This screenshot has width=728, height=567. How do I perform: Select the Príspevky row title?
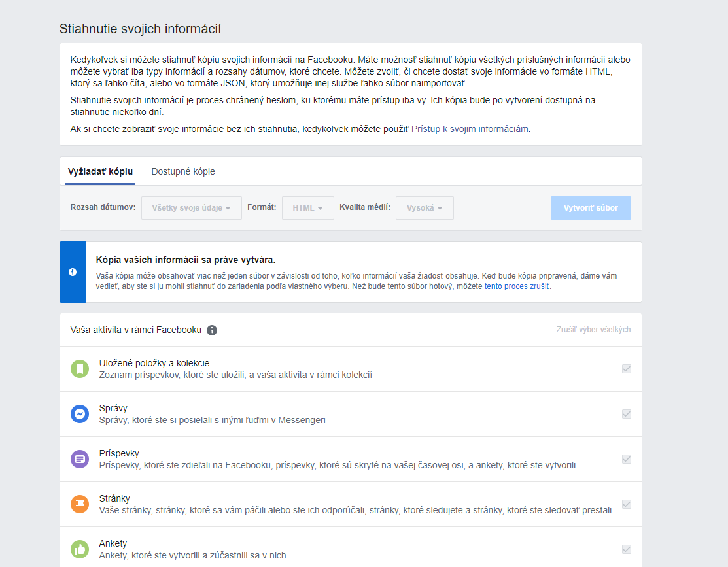click(x=119, y=453)
